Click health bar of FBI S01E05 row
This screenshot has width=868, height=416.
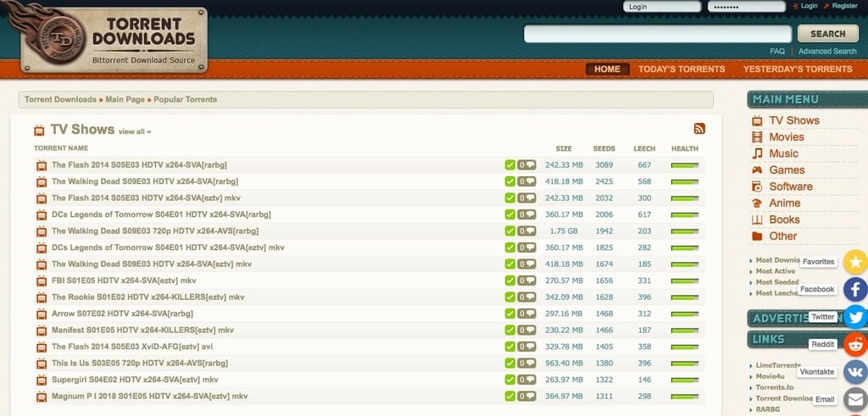[685, 281]
